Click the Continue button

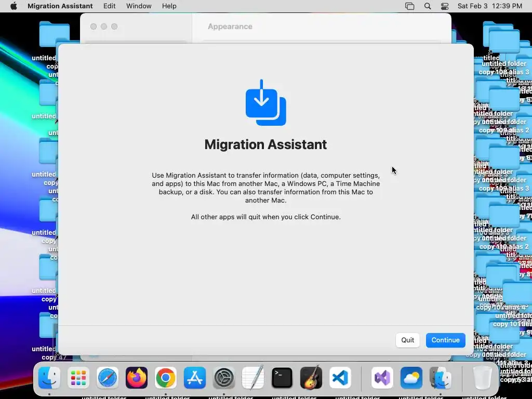tap(445, 340)
